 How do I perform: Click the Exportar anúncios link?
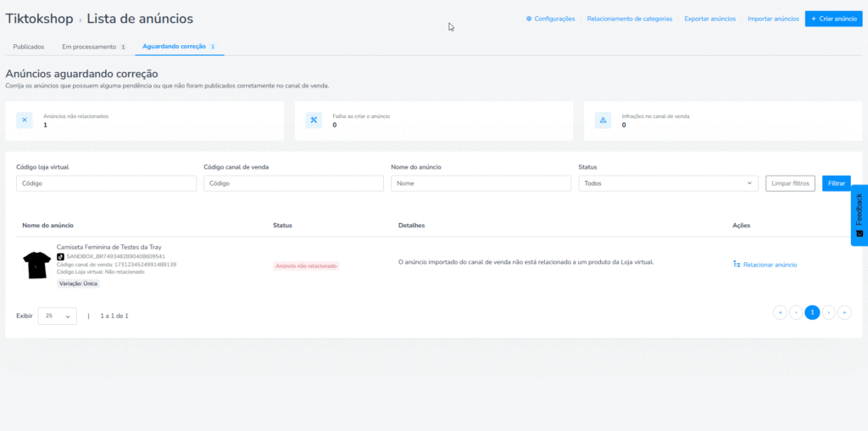[x=710, y=19]
